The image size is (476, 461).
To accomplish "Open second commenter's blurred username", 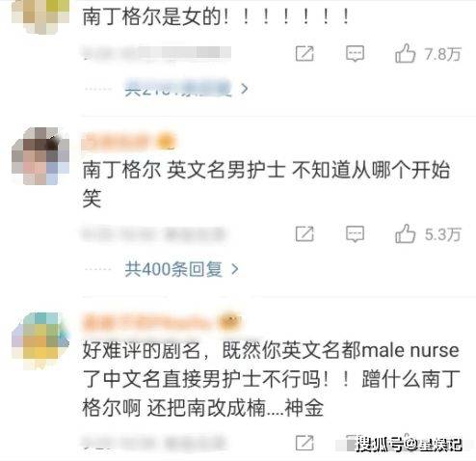I will click(128, 142).
